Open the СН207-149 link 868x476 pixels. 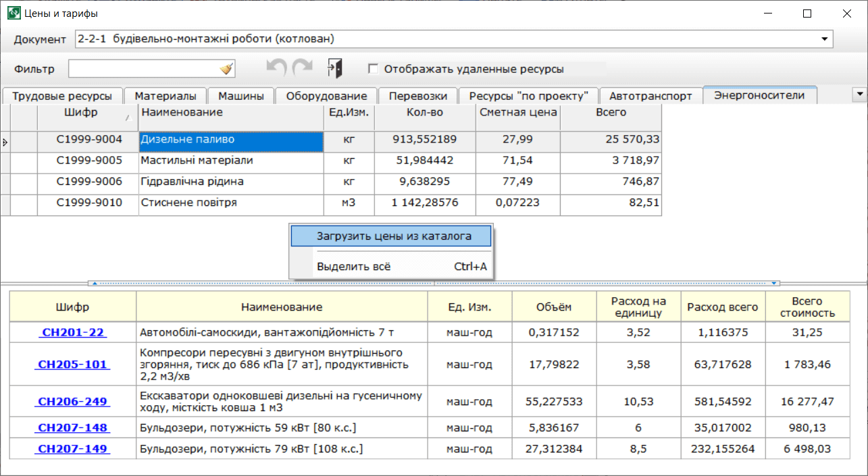click(x=72, y=449)
